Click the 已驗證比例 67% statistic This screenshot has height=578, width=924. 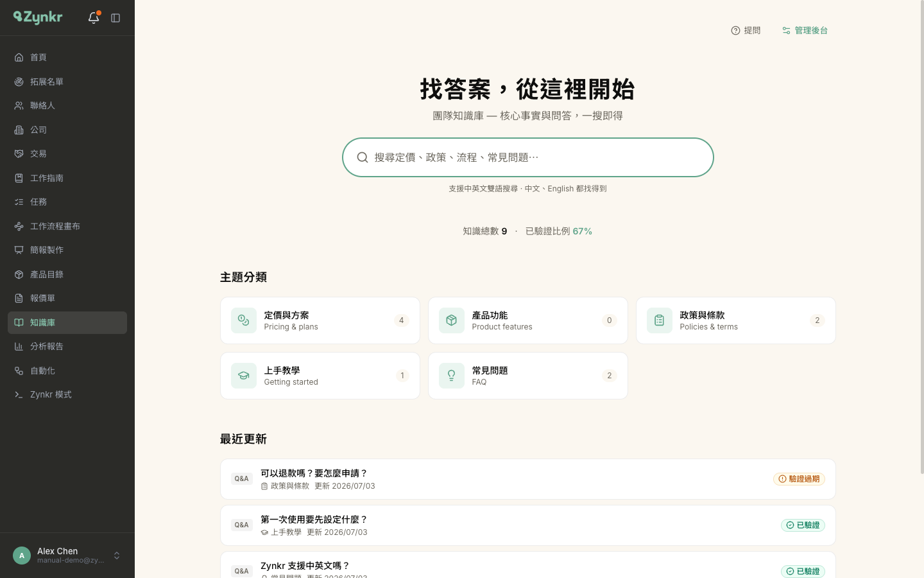[559, 231]
